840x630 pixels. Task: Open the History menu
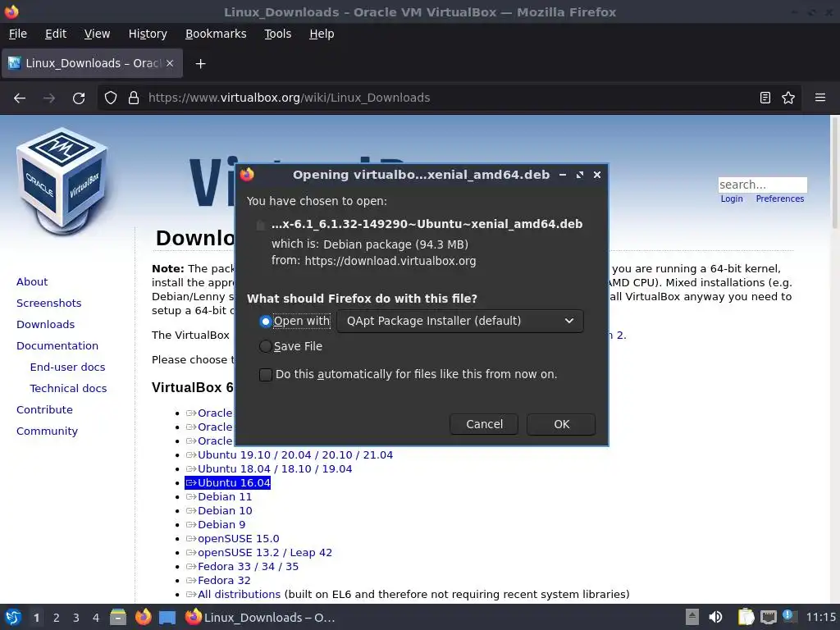pos(148,34)
